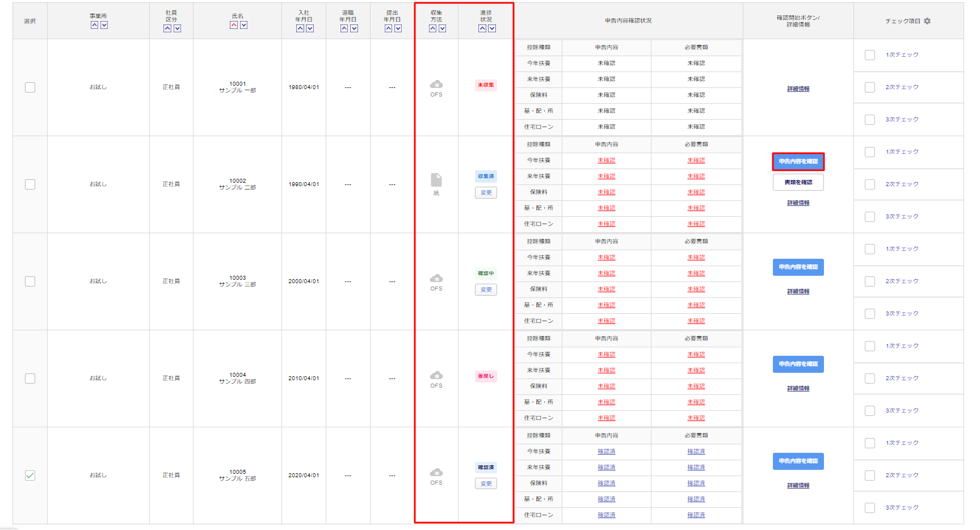Select the row checkbox for 10004 サンプル 四郎
This screenshot has height=530, width=980.
tap(30, 378)
